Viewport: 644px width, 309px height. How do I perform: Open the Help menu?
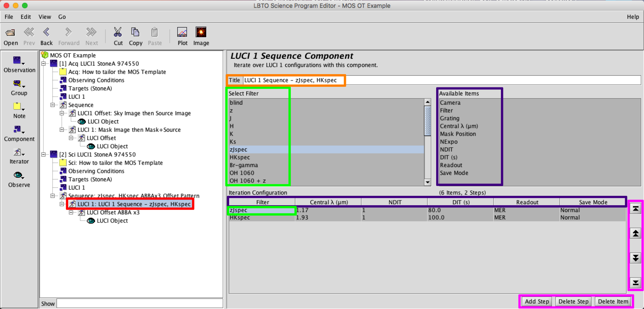(x=633, y=17)
